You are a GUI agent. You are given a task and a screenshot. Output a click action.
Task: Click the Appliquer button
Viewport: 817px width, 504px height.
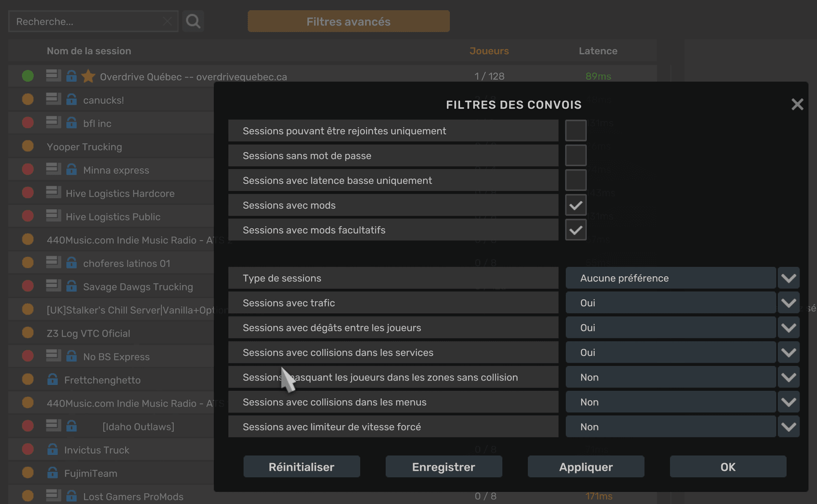[586, 467]
